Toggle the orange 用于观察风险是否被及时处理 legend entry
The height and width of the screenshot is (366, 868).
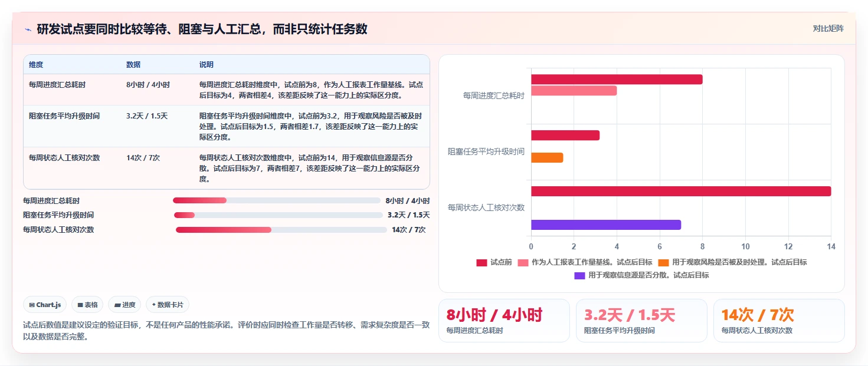[x=732, y=262]
